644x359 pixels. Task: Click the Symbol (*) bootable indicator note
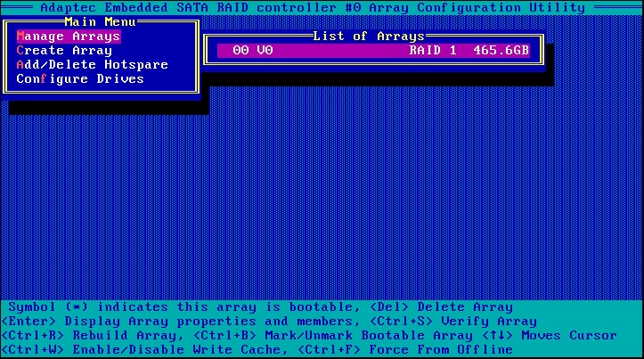point(184,306)
